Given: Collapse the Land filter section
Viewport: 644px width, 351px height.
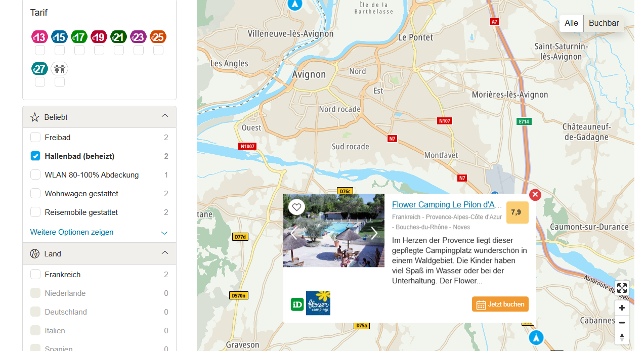Looking at the screenshot, I should pyautogui.click(x=164, y=253).
